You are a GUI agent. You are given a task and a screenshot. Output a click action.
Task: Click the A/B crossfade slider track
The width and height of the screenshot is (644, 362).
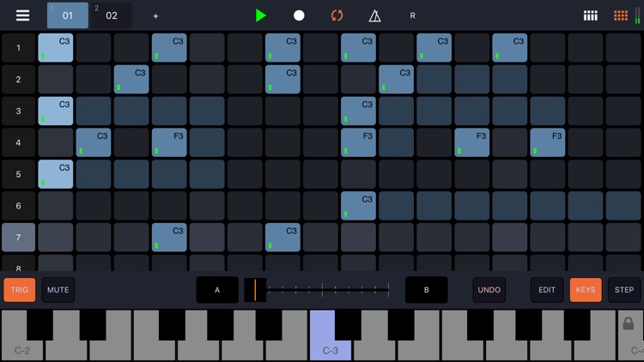click(317, 290)
